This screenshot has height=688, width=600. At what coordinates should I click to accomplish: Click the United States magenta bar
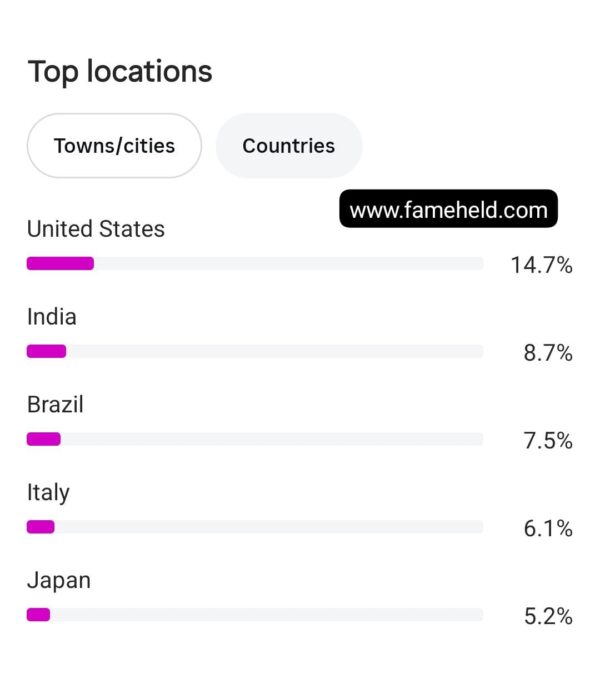[60, 263]
